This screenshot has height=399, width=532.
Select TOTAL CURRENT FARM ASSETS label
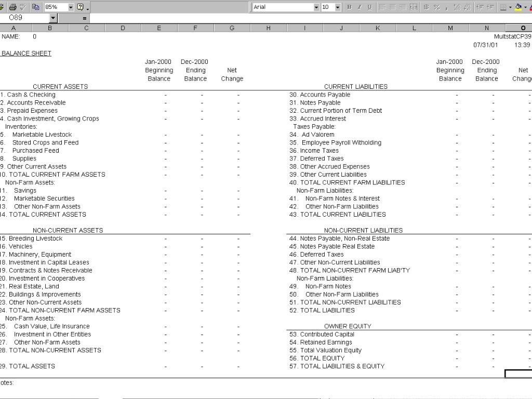click(x=57, y=175)
